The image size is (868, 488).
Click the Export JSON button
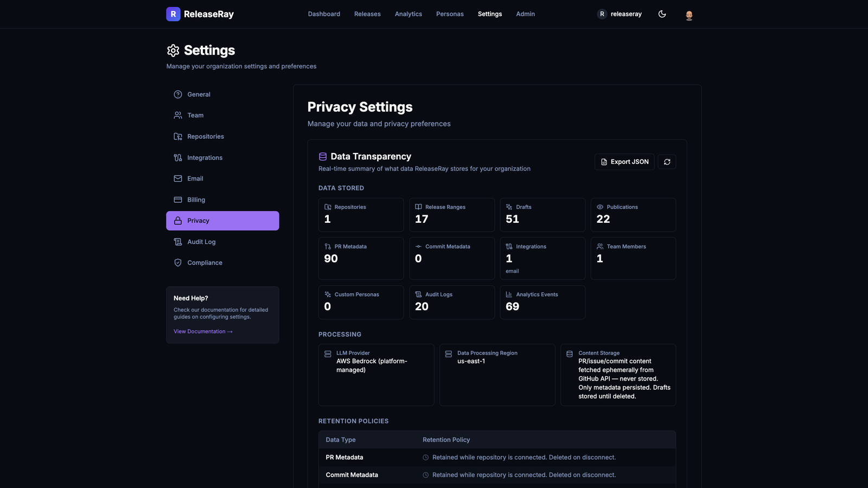(624, 162)
